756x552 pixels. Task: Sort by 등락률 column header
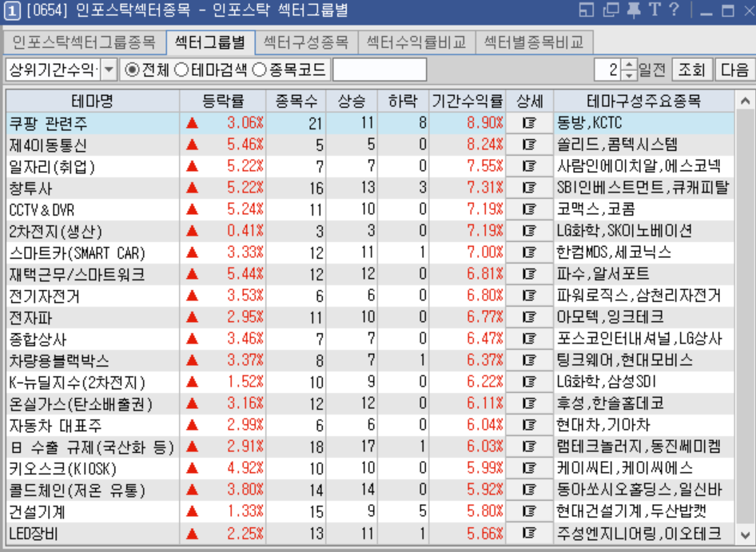tap(223, 101)
